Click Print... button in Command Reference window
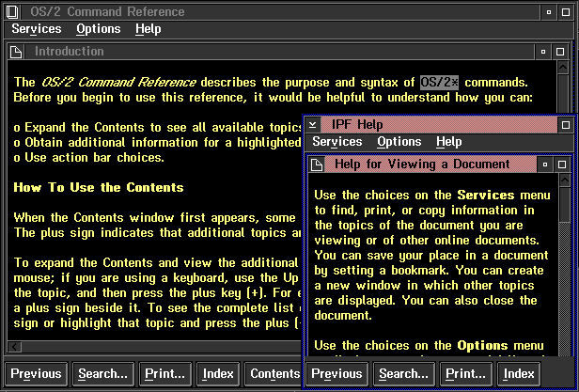The width and height of the screenshot is (579, 392). 165,374
